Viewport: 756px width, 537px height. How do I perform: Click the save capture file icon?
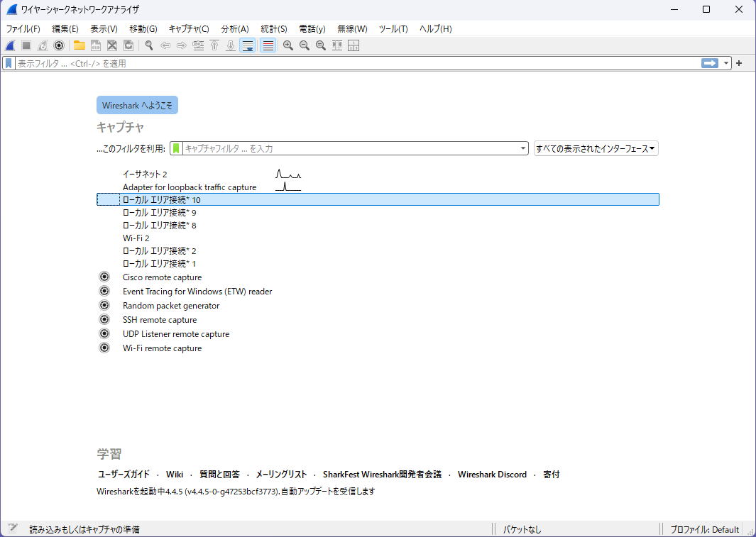[x=95, y=45]
